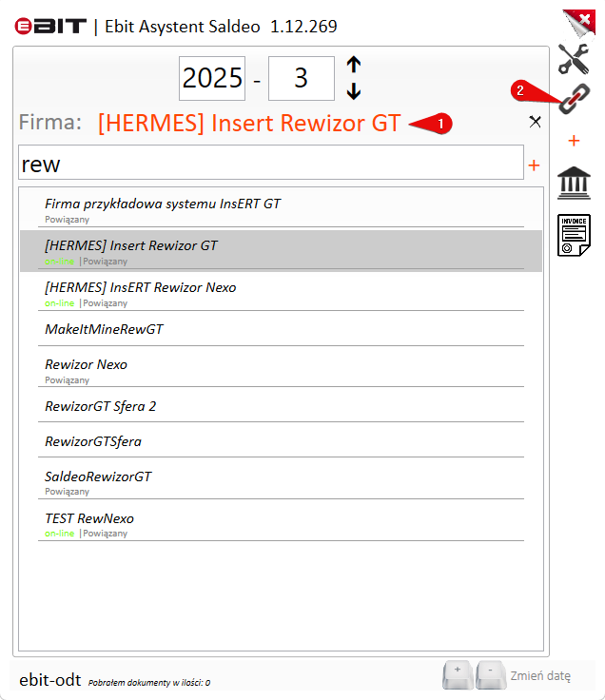Click the year field showing 2025
The image size is (605, 700).
(212, 78)
